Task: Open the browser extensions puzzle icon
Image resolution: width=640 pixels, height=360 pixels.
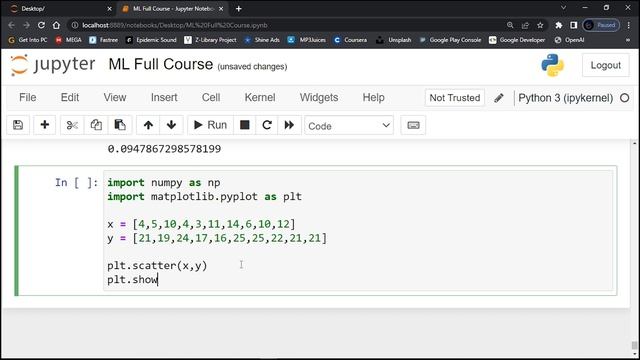Action: (x=558, y=25)
